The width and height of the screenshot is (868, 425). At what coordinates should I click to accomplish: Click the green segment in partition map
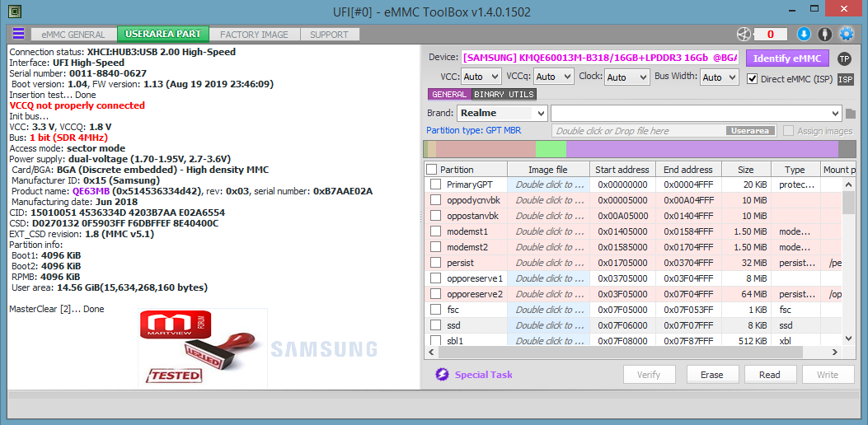[x=551, y=149]
